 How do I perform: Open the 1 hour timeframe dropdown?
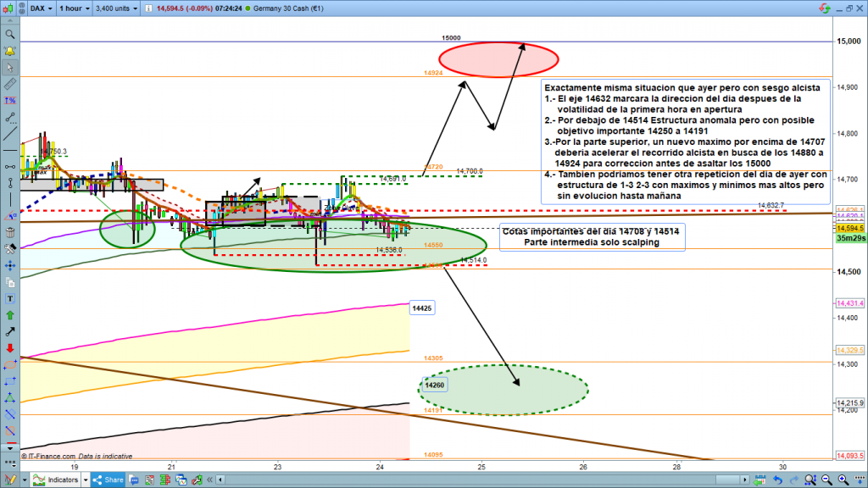point(75,8)
